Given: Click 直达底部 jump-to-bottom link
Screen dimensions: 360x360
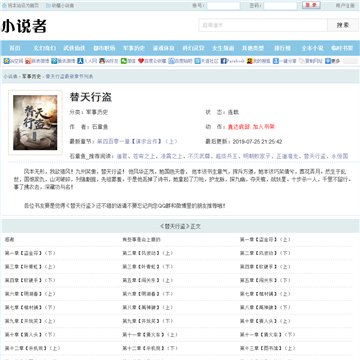Looking at the screenshot, I should 239,127.
